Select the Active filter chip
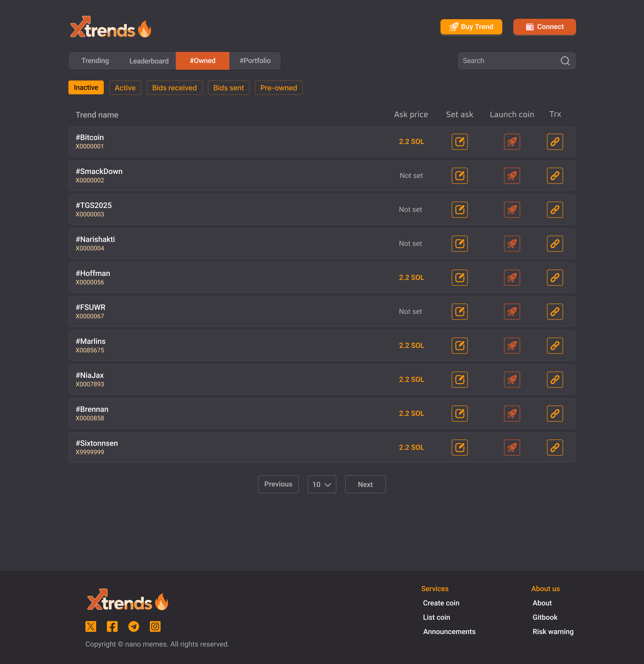This screenshot has width=644, height=664. pyautogui.click(x=125, y=88)
